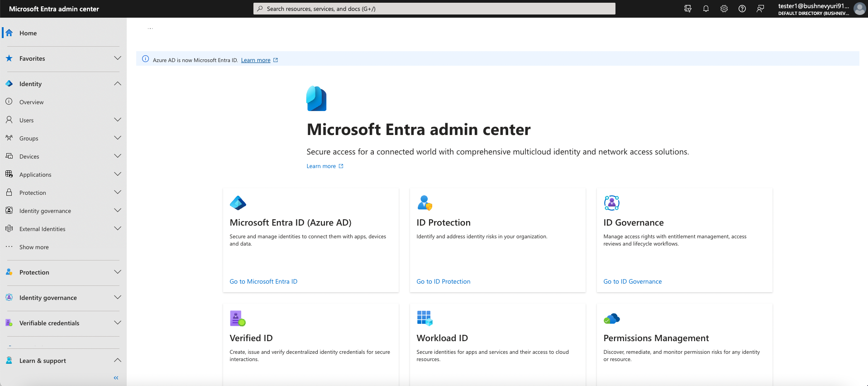This screenshot has height=386, width=868.
Task: Click the Identity diamond icon in sidebar
Action: point(9,84)
